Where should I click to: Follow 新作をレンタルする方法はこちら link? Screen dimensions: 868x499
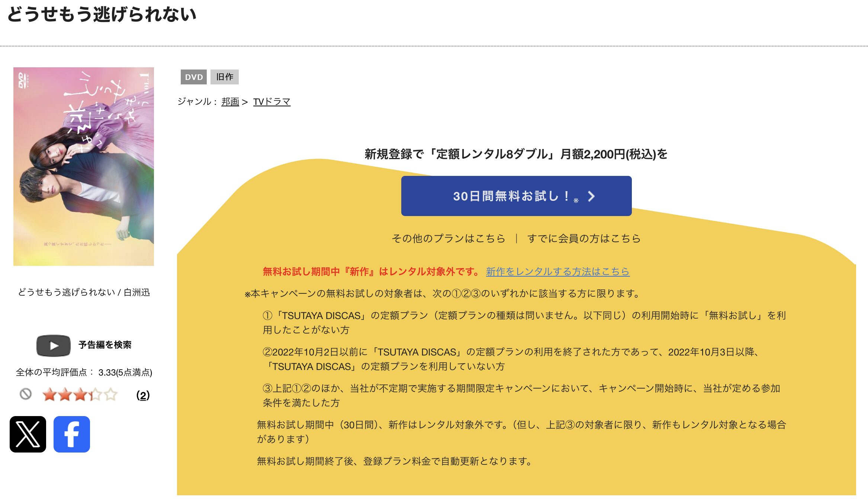point(557,271)
